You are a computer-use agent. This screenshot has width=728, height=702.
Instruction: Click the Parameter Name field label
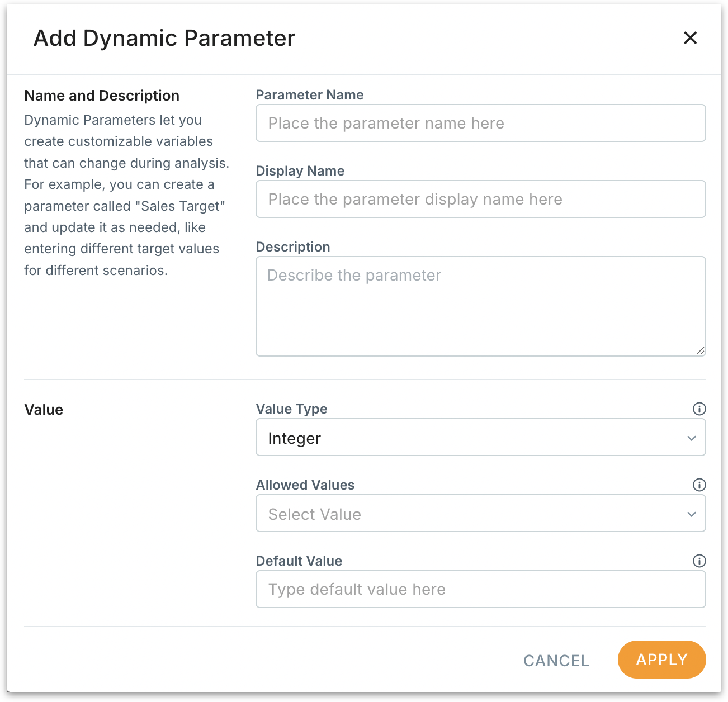[x=310, y=95]
